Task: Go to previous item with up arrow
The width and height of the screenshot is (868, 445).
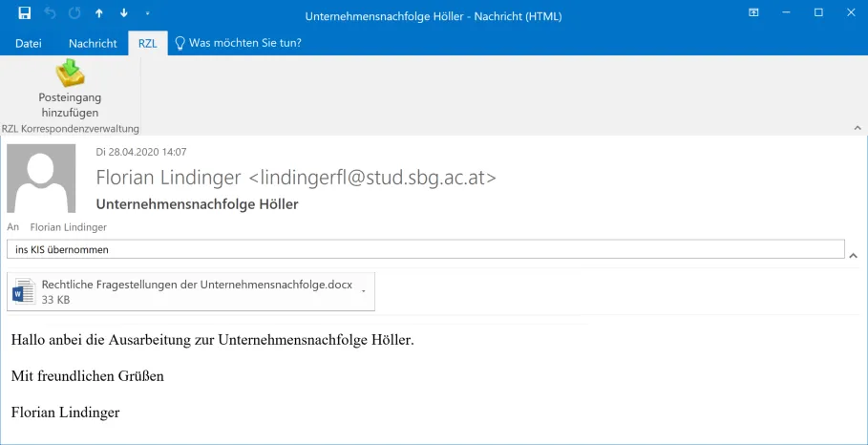Action: pos(99,13)
